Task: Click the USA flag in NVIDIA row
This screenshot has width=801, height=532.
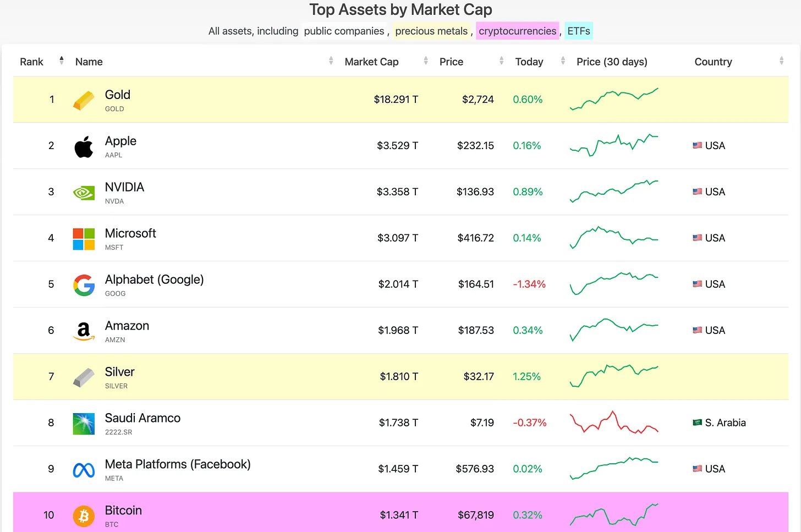Action: (697, 192)
